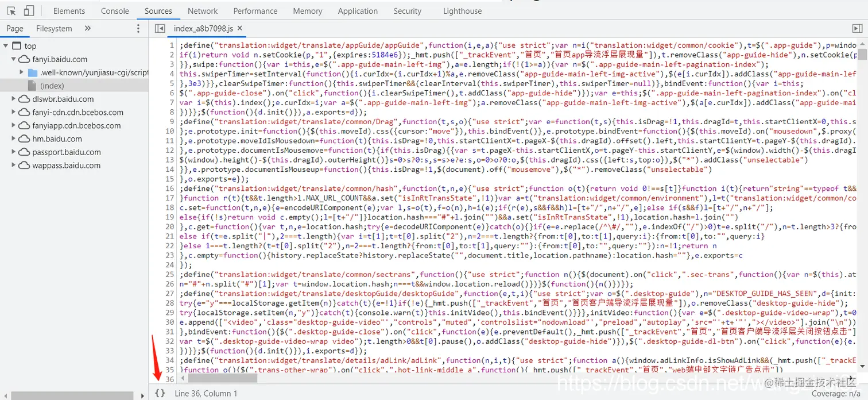
Task: Select the top frame label
Action: tap(30, 46)
